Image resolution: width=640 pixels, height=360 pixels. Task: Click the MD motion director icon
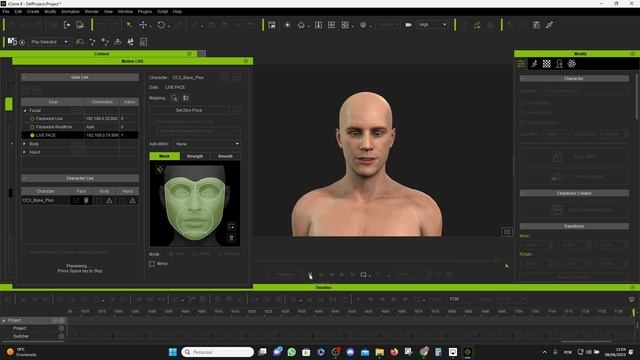pyautogui.click(x=12, y=42)
